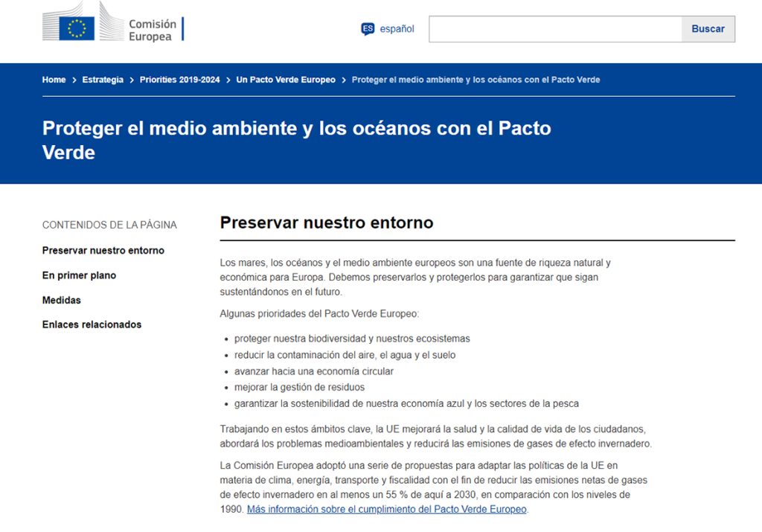Click text Algunas prioridades del Pacto Verde Europeo
This screenshot has width=762, height=532.
point(319,314)
